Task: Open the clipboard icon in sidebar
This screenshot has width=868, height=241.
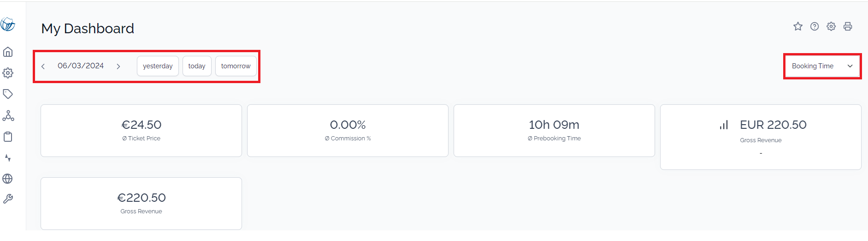Action: (8, 137)
